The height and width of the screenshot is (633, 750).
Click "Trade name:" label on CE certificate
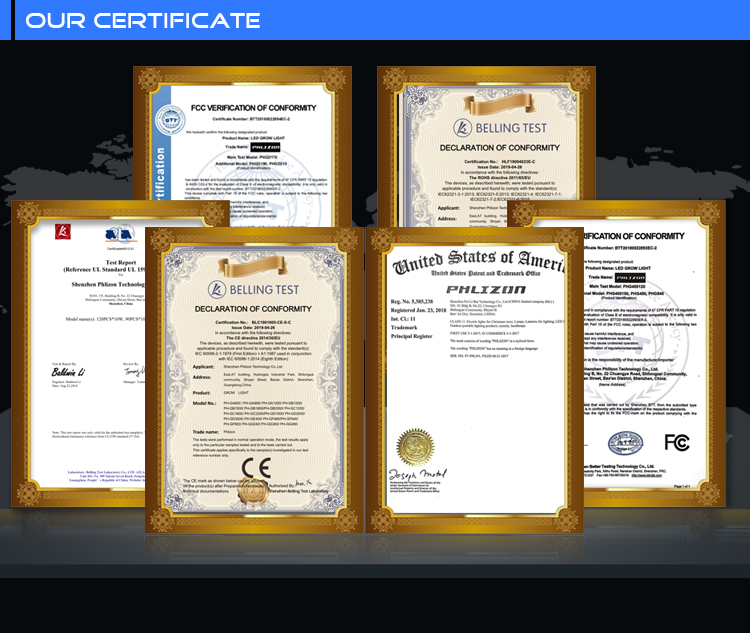pos(206,432)
